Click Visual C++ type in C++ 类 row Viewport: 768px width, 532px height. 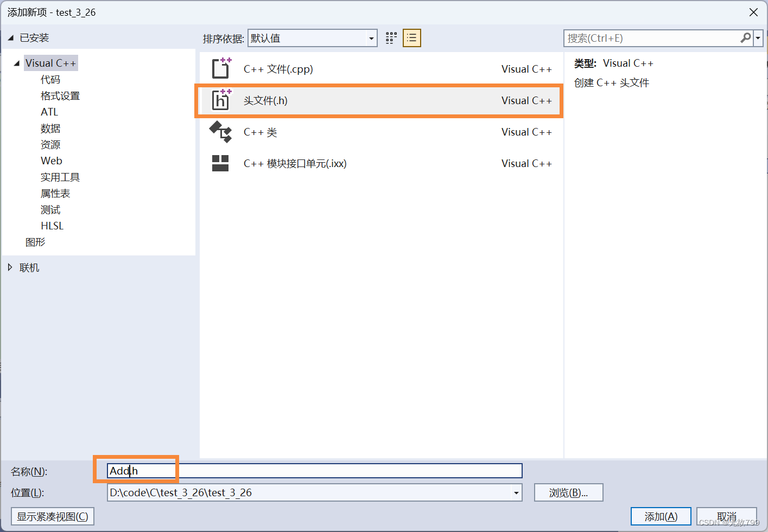tap(526, 132)
